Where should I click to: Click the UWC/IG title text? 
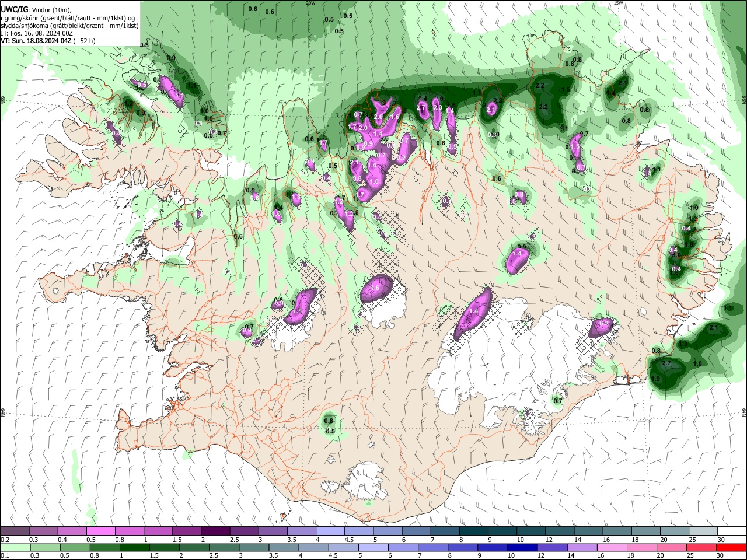click(14, 10)
